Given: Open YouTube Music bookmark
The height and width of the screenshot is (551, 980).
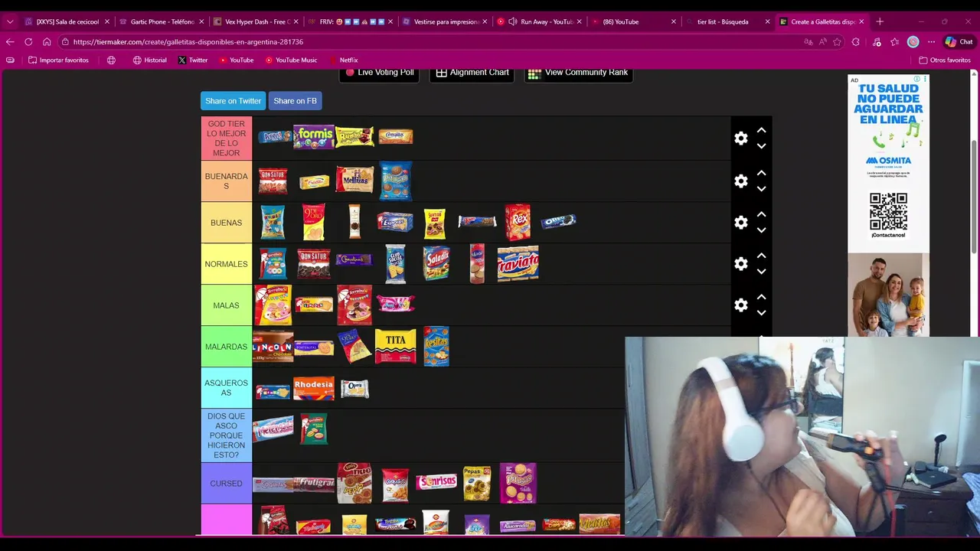Looking at the screenshot, I should pos(291,60).
